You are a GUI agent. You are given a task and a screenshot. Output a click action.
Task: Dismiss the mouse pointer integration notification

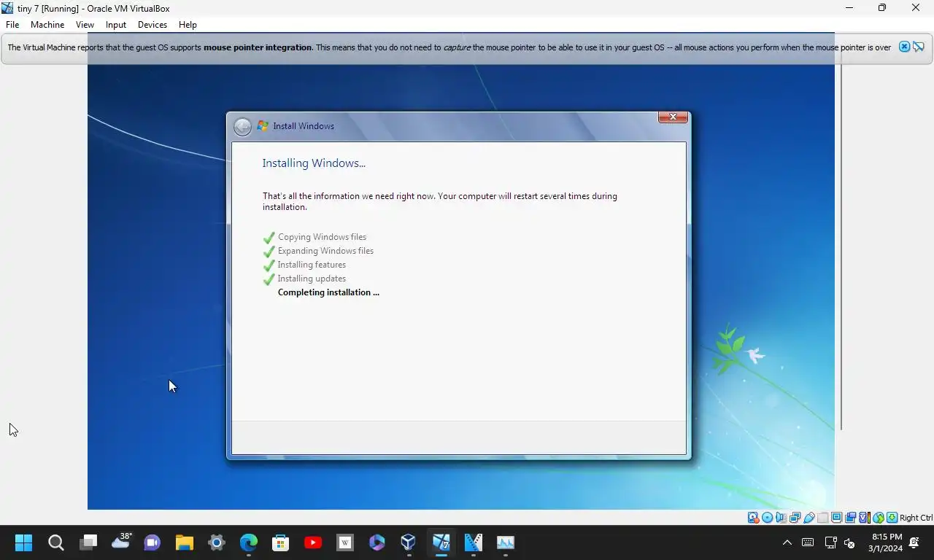coord(904,47)
